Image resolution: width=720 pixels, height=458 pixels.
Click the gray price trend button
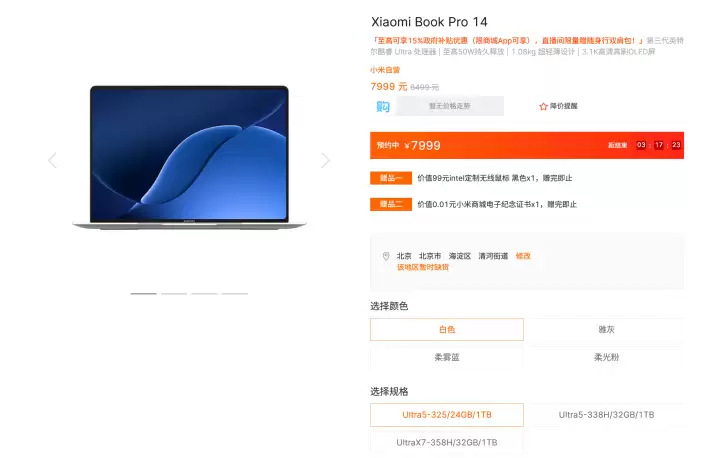point(450,106)
